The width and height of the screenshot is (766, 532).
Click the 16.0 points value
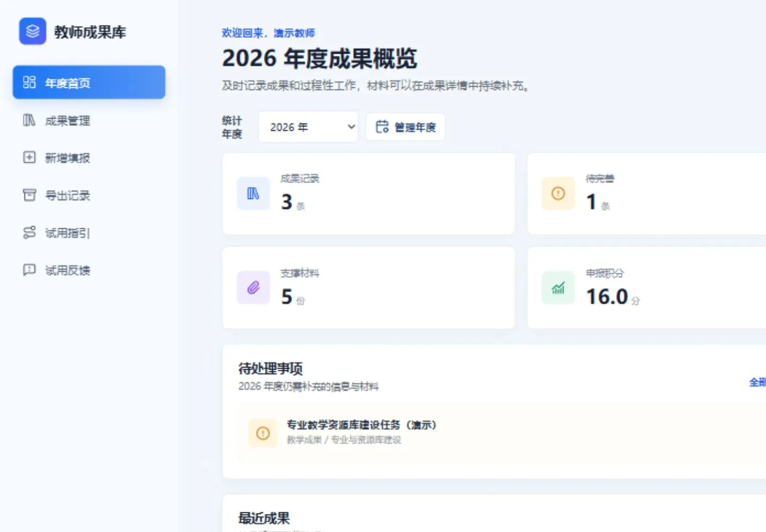607,296
